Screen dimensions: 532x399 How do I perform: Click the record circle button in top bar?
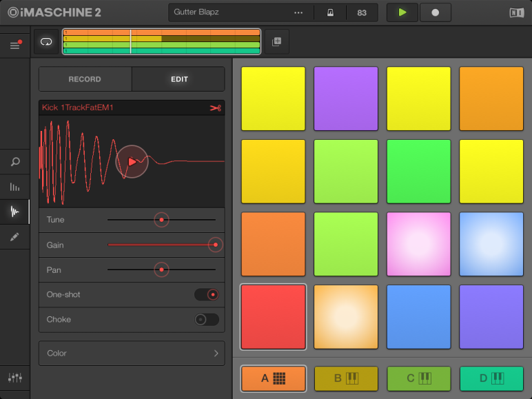[436, 12]
